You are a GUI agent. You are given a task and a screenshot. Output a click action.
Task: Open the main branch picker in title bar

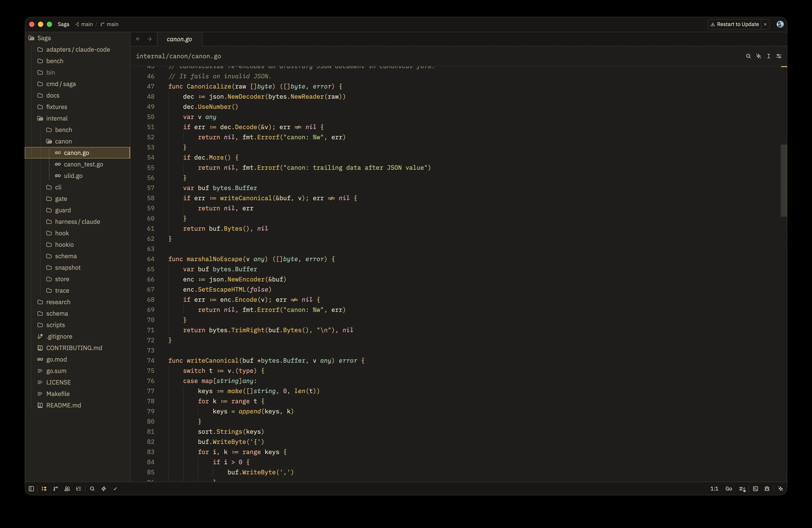pyautogui.click(x=110, y=24)
